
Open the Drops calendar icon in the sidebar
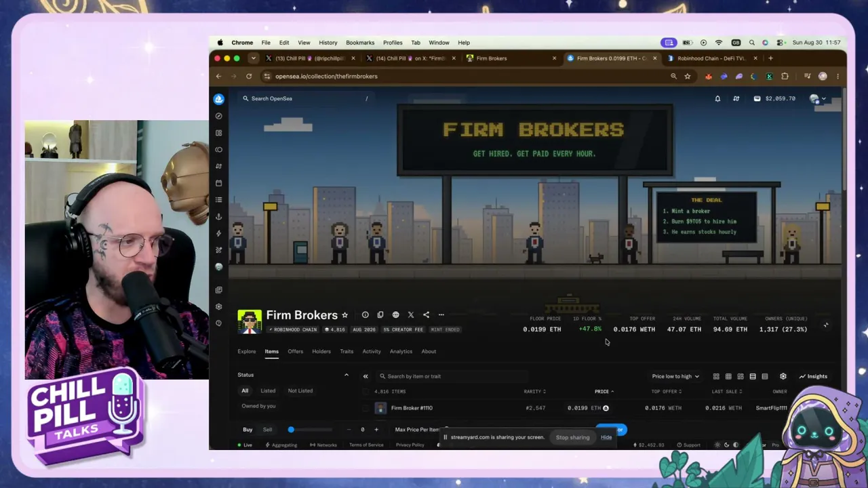[x=218, y=183]
